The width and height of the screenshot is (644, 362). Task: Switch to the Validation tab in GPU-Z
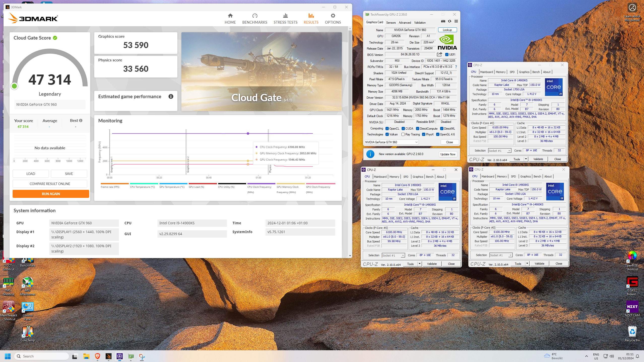point(420,22)
